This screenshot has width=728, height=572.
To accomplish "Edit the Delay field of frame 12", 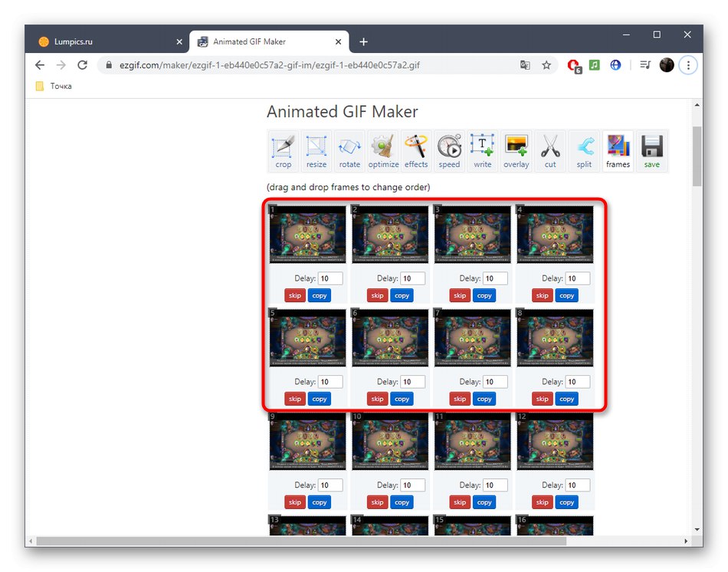I will (x=578, y=485).
